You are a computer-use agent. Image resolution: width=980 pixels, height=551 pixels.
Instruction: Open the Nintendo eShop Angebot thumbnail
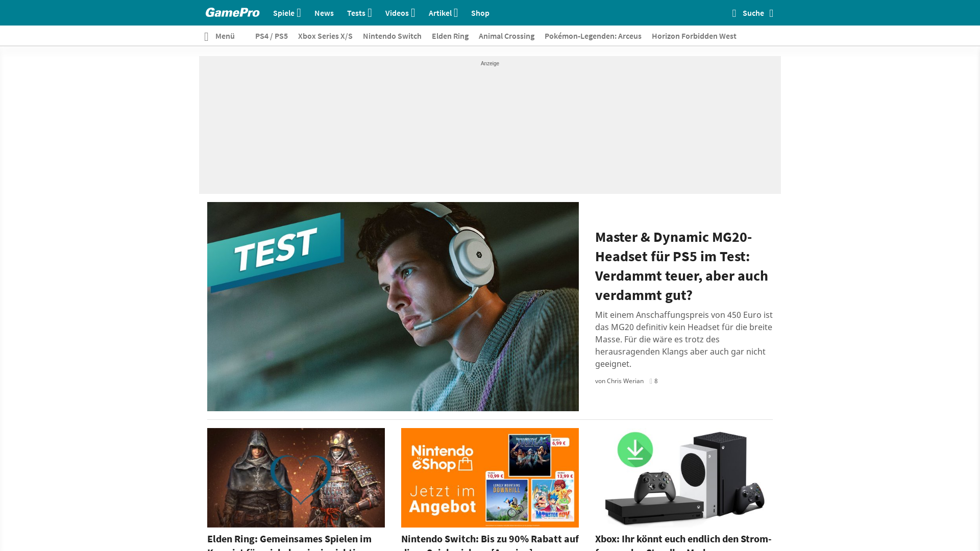490,478
